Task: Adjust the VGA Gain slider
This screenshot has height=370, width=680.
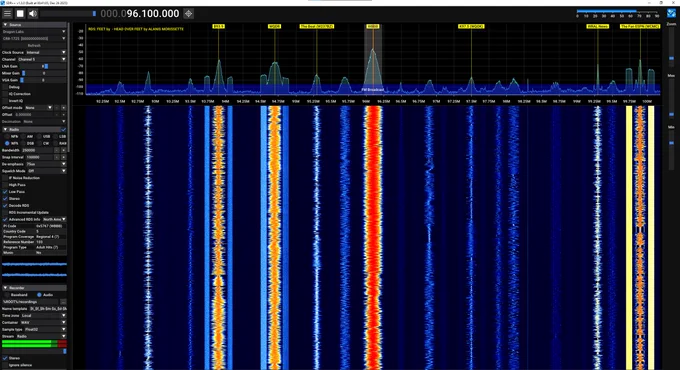Action: 43,80
